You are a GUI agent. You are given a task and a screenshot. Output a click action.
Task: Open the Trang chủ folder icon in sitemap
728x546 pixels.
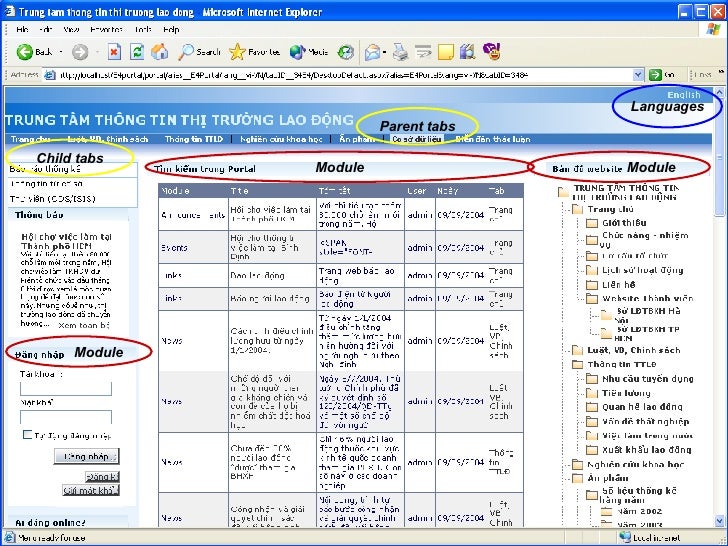pos(577,209)
